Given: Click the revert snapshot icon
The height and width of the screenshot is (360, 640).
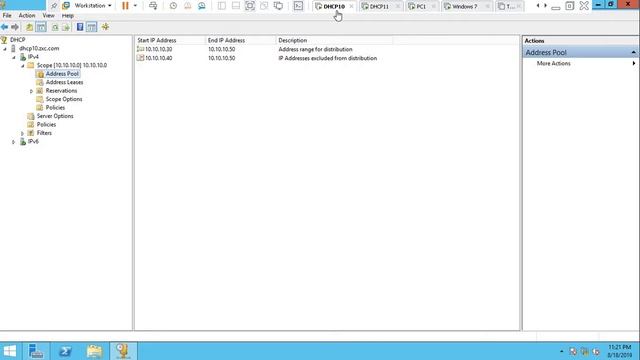Looking at the screenshot, I should click(187, 6).
